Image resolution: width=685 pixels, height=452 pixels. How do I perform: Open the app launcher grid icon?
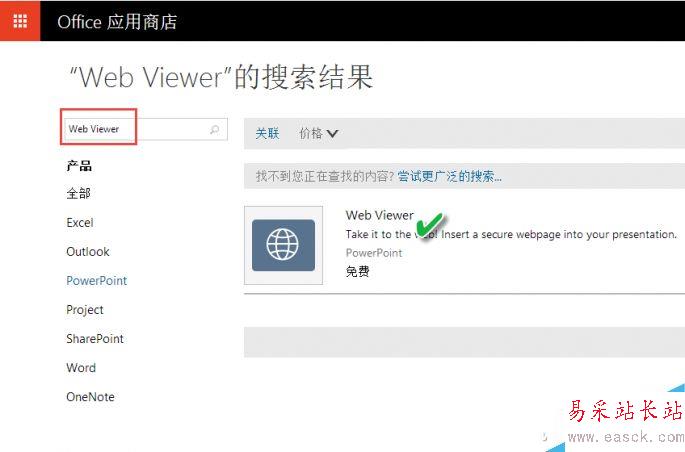(20, 21)
